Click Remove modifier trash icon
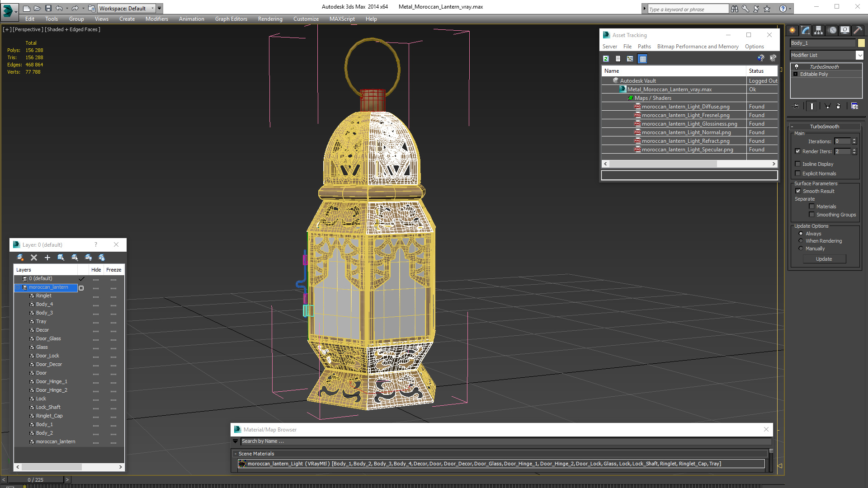Viewport: 868px width, 488px height. (838, 106)
